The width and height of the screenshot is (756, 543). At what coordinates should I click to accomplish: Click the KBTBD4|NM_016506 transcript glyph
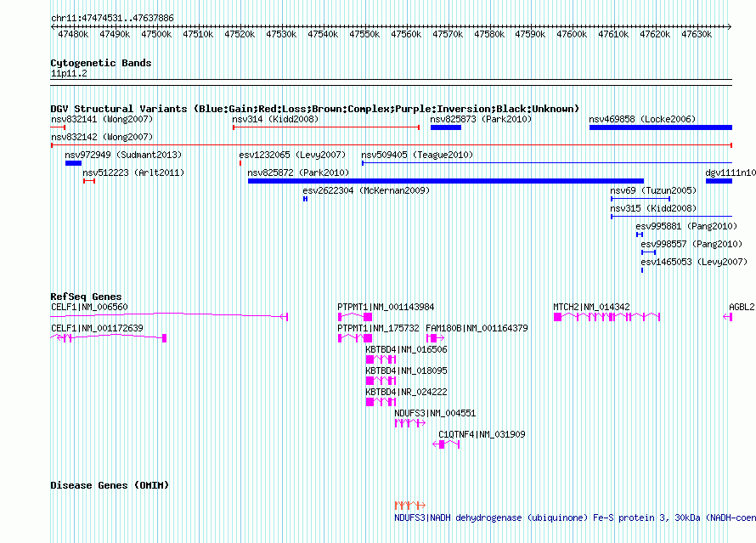(x=381, y=359)
